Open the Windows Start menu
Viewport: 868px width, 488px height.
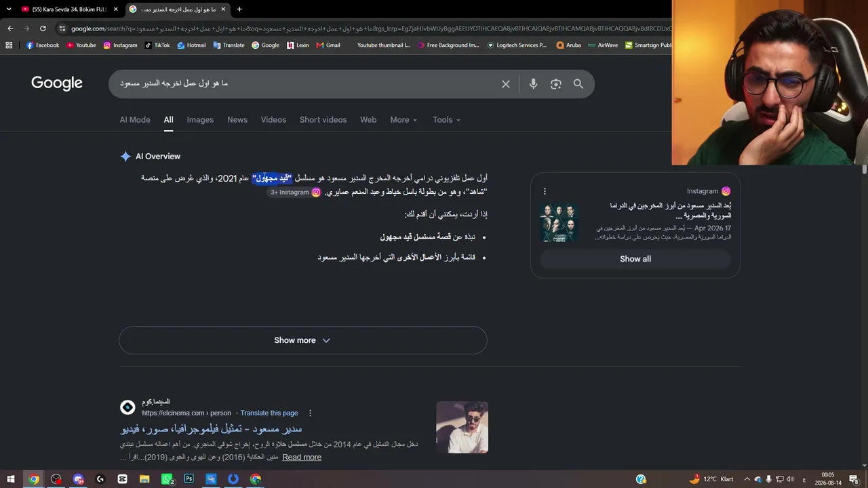point(11,479)
